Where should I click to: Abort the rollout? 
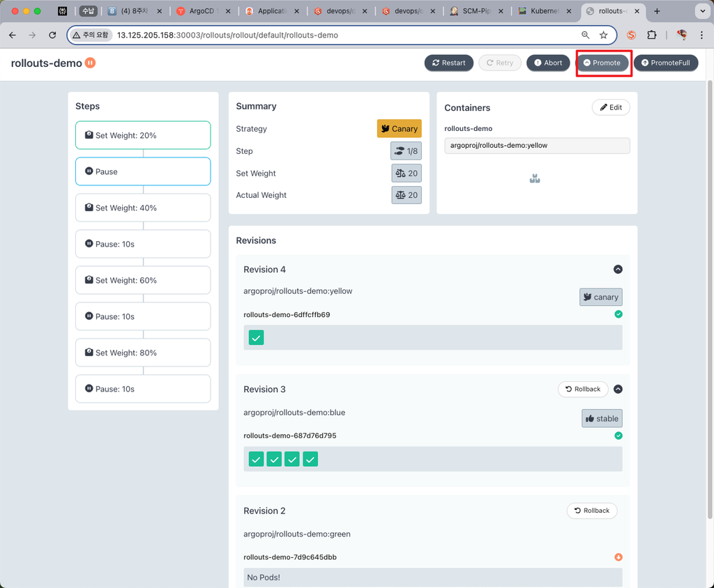click(x=548, y=63)
